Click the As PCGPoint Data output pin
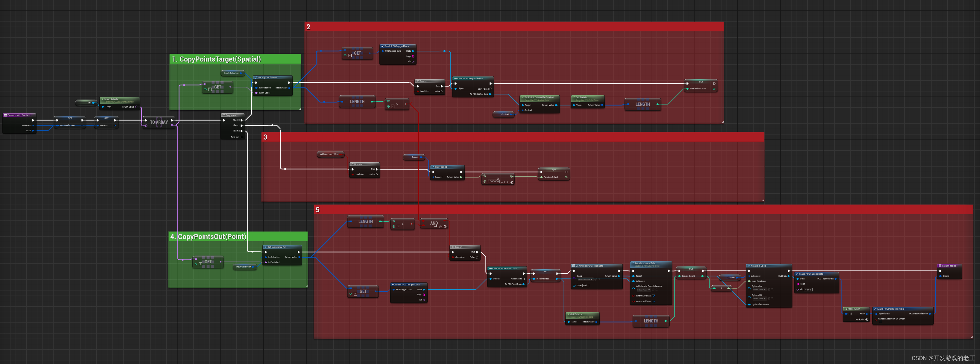The image size is (980, 364). (523, 284)
